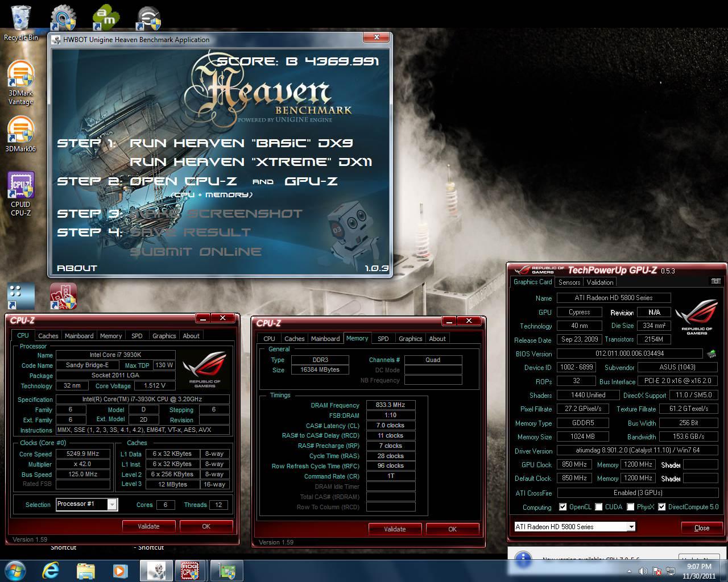The image size is (728, 582).
Task: Click Submit Online in Heaven Benchmark
Action: tap(196, 252)
